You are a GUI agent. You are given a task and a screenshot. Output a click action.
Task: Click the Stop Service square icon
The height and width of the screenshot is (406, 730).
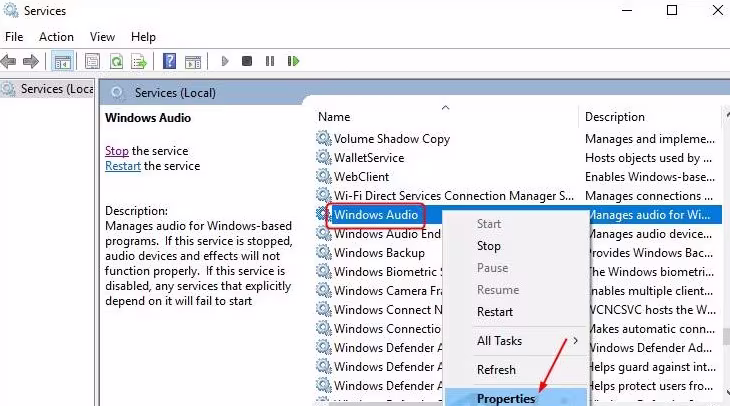(x=247, y=61)
